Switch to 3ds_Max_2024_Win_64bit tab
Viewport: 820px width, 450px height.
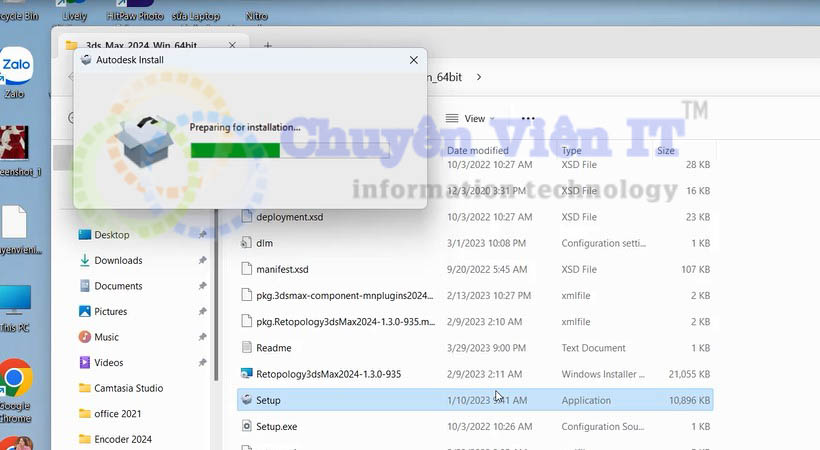141,46
